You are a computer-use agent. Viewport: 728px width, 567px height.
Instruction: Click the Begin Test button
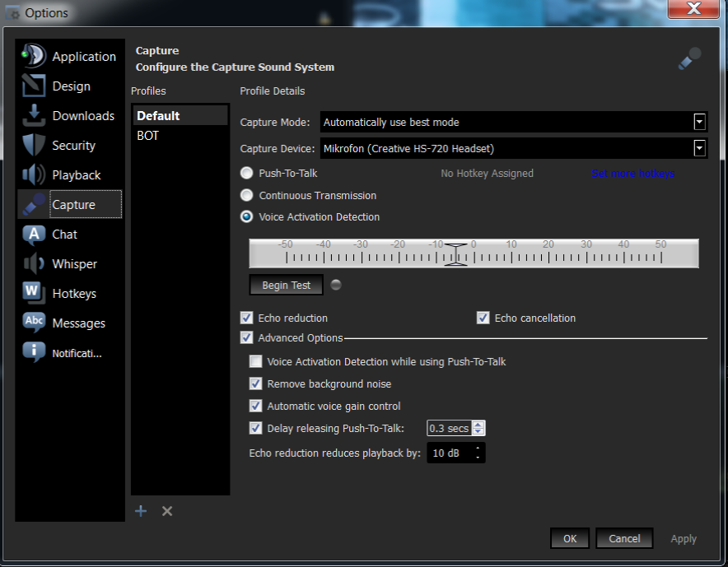[x=286, y=285]
